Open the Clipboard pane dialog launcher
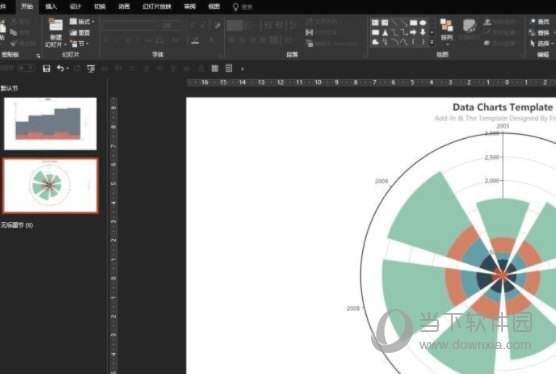The width and height of the screenshot is (556, 374). pos(38,56)
